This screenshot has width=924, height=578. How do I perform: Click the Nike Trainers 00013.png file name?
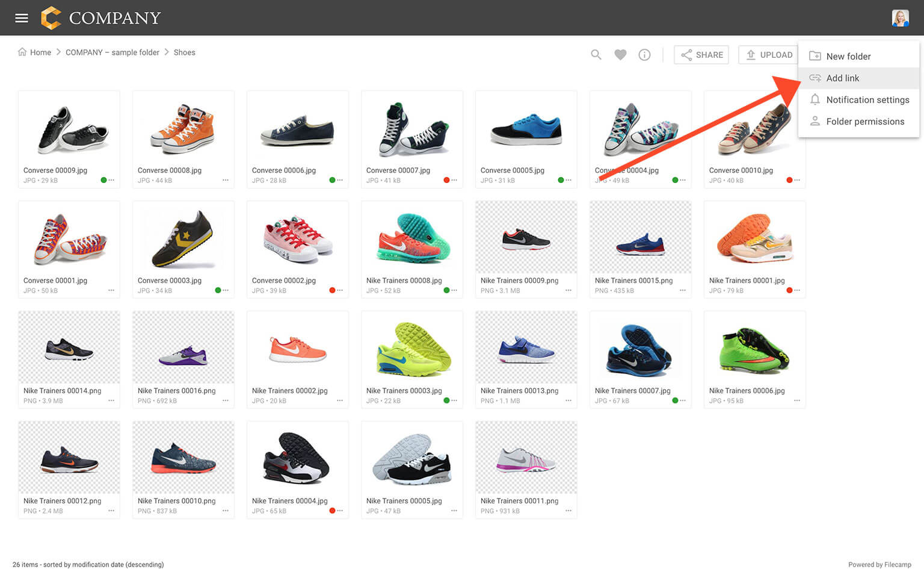tap(520, 391)
